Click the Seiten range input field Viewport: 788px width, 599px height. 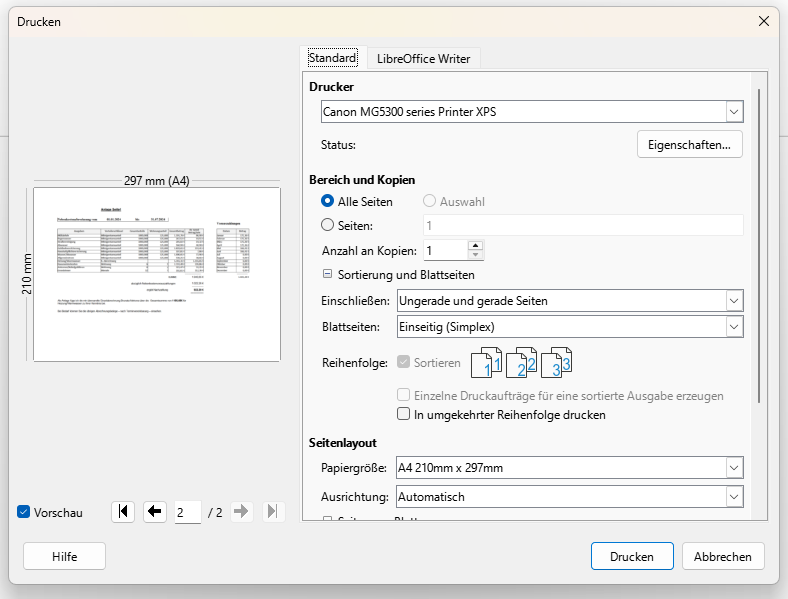tap(583, 225)
